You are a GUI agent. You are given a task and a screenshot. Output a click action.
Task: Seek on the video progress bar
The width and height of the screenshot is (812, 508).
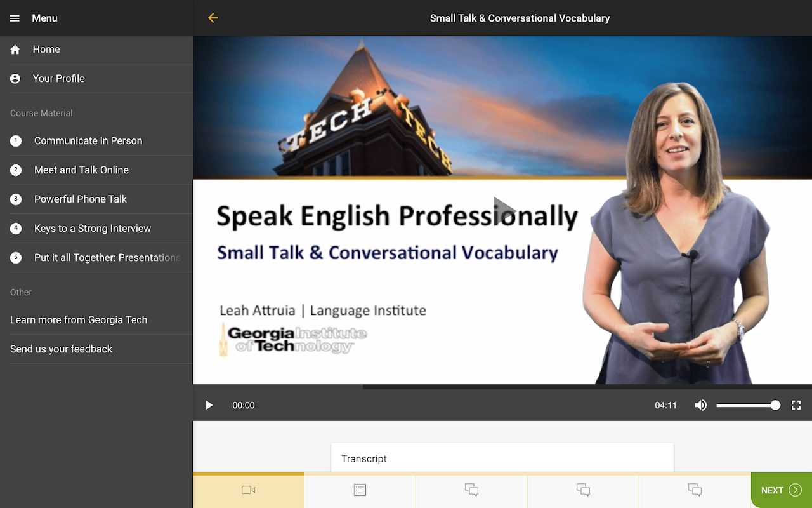click(x=502, y=386)
